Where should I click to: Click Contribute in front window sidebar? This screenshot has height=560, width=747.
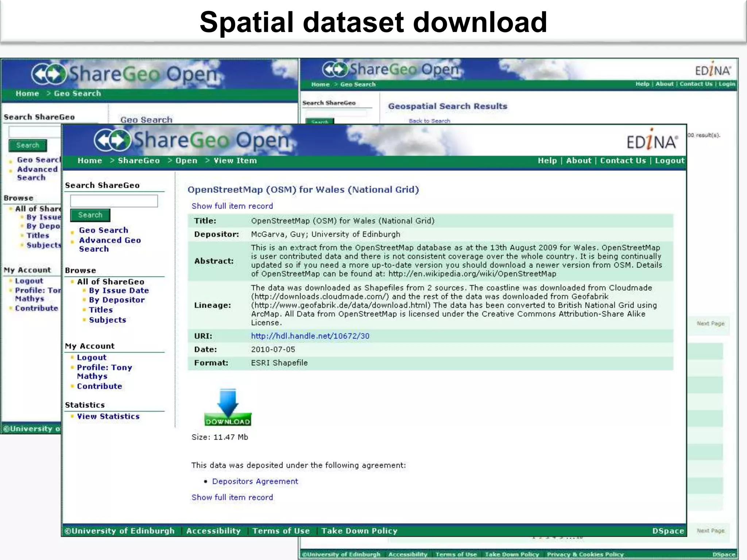coord(99,386)
